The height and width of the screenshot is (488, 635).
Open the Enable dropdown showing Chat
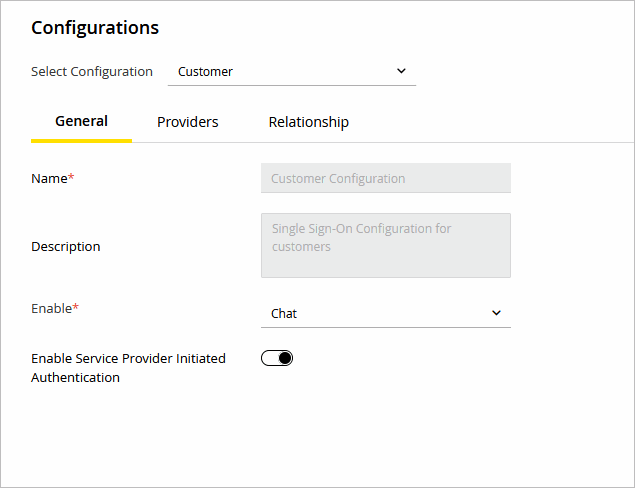tap(386, 313)
